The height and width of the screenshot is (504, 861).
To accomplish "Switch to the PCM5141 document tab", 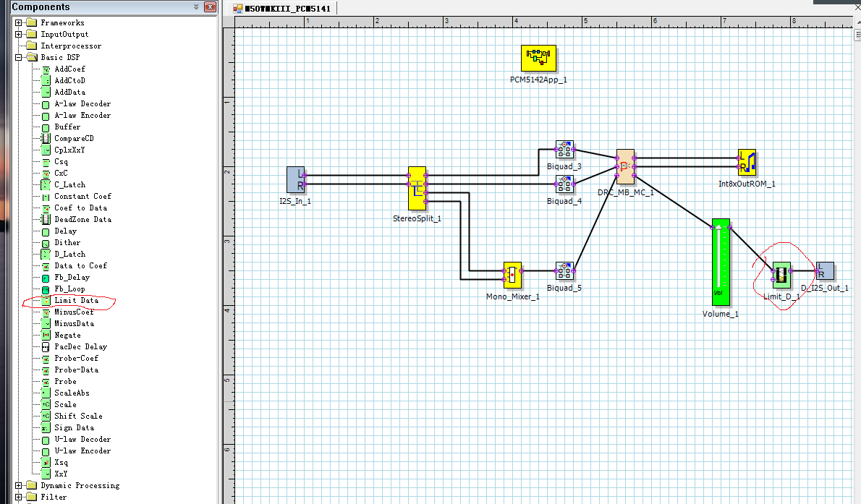I will 282,8.
